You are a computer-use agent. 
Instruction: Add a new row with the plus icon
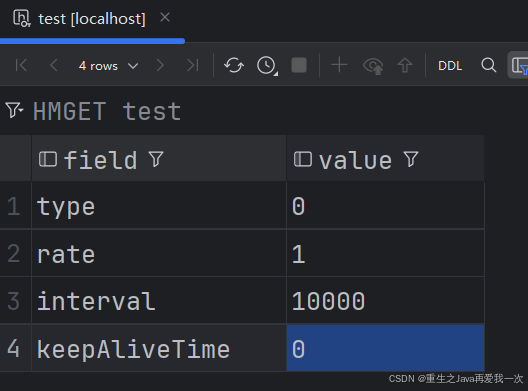point(339,65)
